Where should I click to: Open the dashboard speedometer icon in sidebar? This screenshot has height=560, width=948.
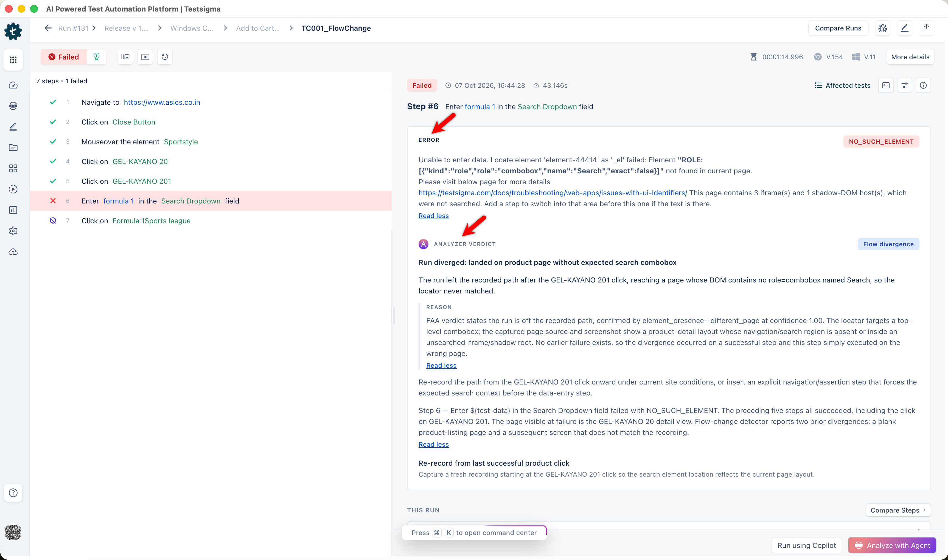[x=13, y=85]
